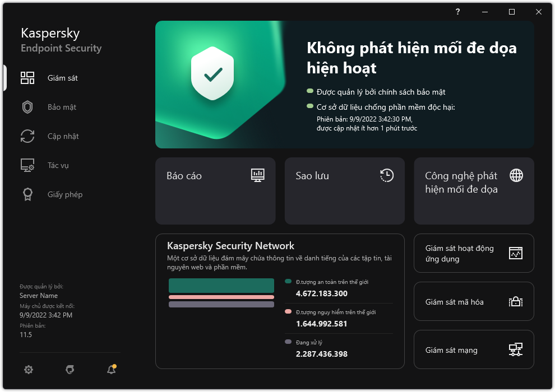555x392 pixels.
Task: Click the encryption monitor lock icon
Action: tap(516, 302)
